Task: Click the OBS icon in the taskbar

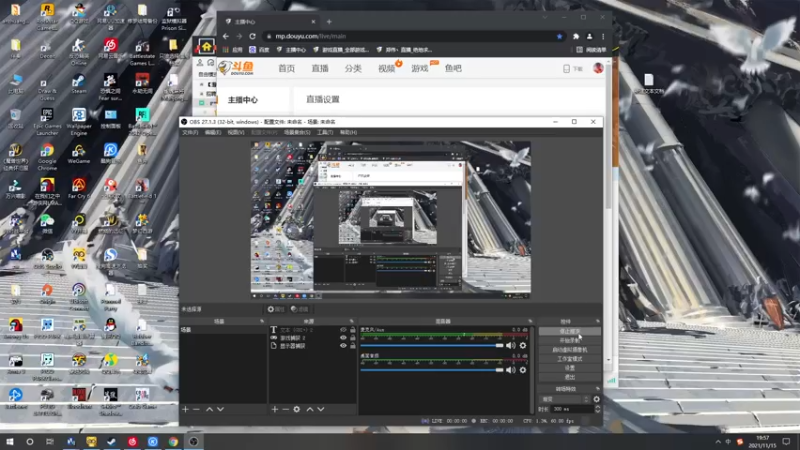Action: click(x=194, y=441)
